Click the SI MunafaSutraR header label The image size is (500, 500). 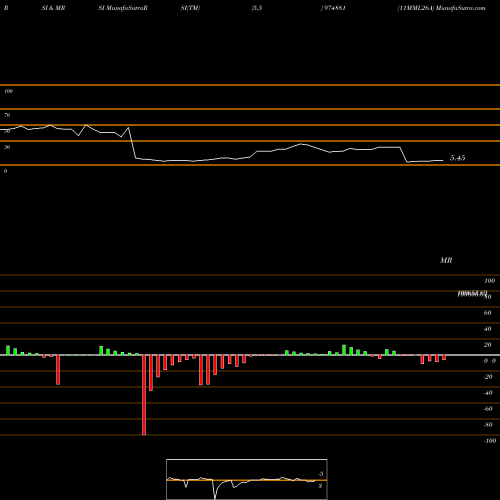[123, 8]
